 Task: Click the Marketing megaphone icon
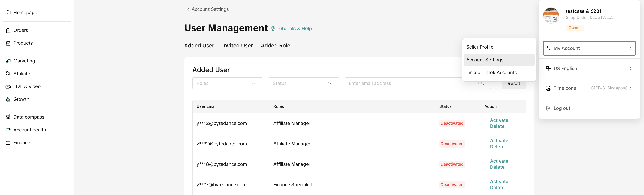click(x=8, y=61)
